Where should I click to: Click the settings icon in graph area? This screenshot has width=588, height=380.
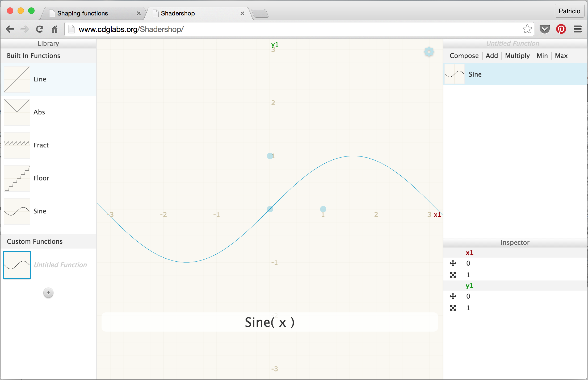(429, 51)
